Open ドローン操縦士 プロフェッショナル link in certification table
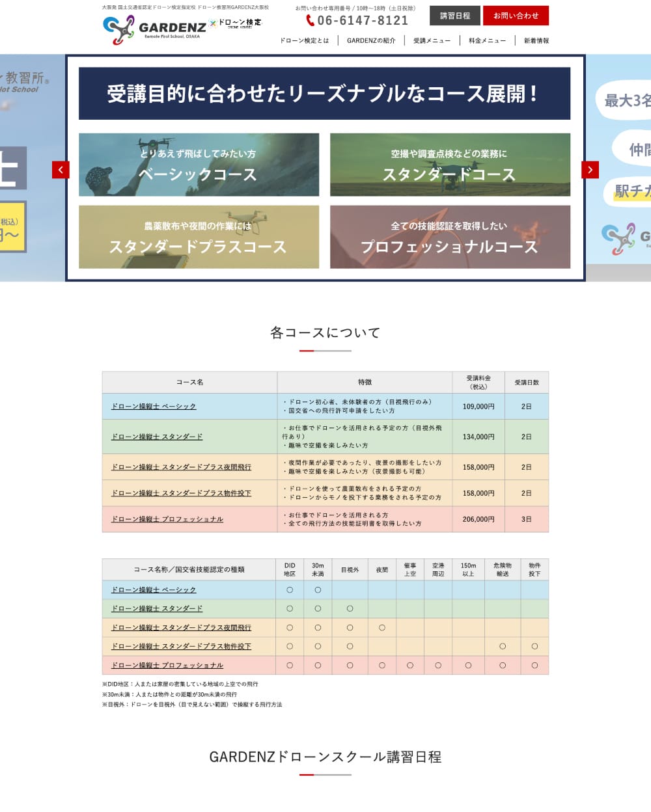 [167, 666]
